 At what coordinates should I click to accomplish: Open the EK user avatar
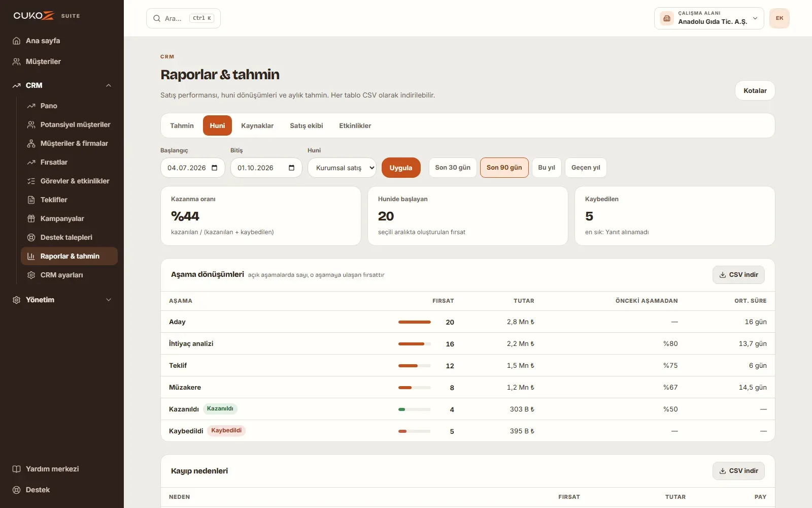tap(780, 18)
